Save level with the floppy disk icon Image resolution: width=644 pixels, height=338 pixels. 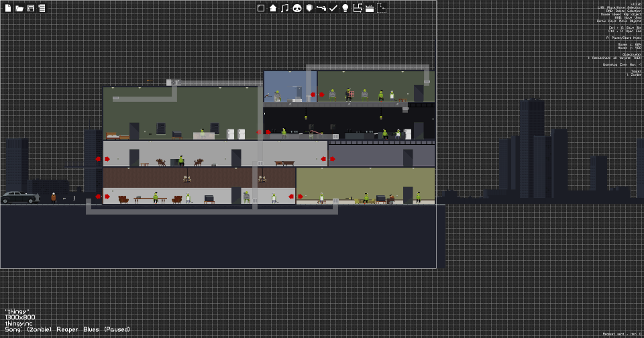(31, 8)
